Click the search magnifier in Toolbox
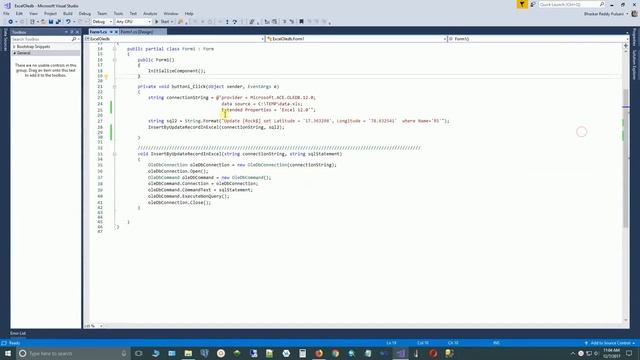Screen dimensions: 640x360 [74, 39]
